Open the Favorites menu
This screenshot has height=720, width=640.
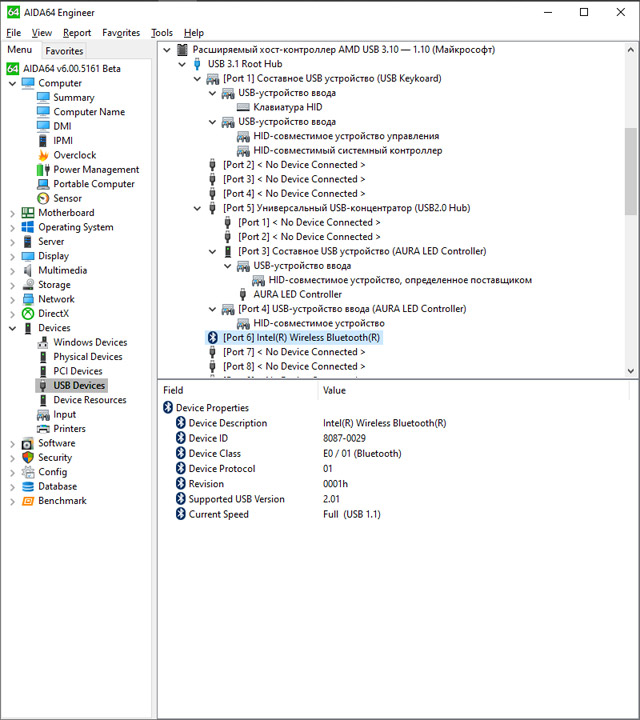(x=121, y=33)
